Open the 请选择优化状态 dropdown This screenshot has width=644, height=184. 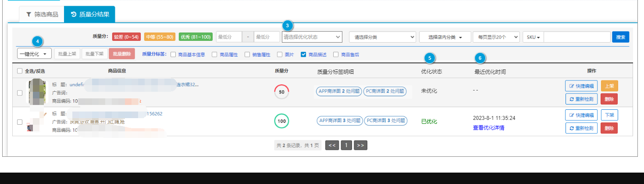click(312, 37)
